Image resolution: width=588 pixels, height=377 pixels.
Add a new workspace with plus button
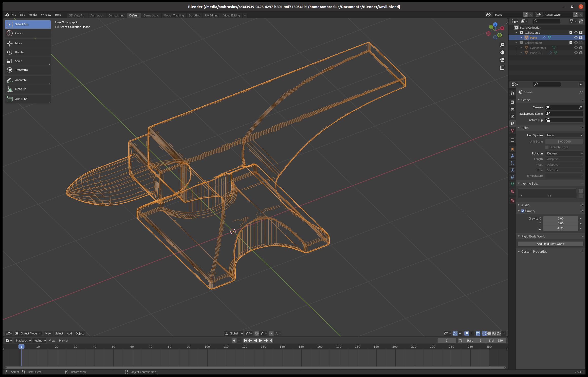tap(245, 15)
